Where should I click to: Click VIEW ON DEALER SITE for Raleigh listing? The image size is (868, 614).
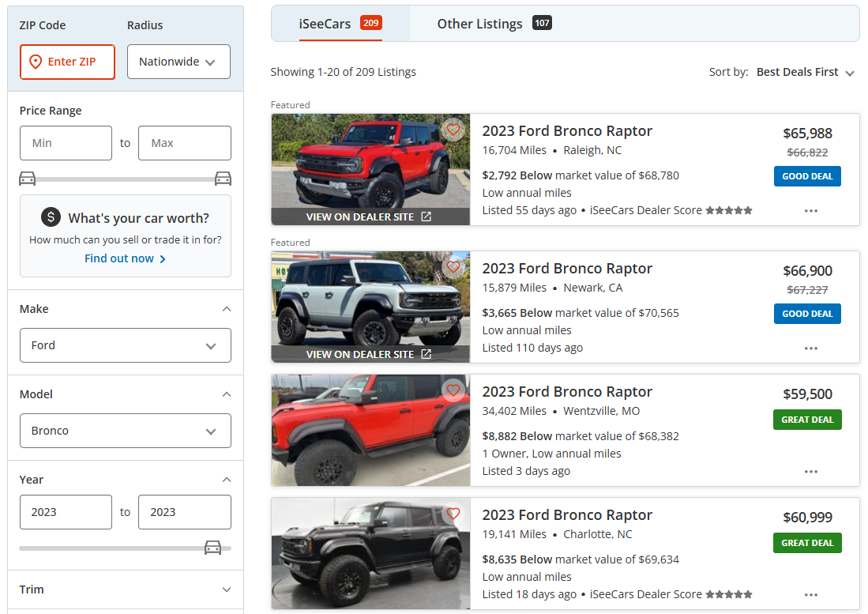(369, 217)
